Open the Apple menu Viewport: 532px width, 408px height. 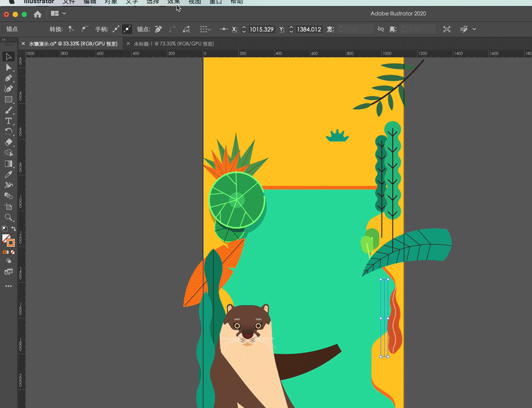click(x=12, y=2)
